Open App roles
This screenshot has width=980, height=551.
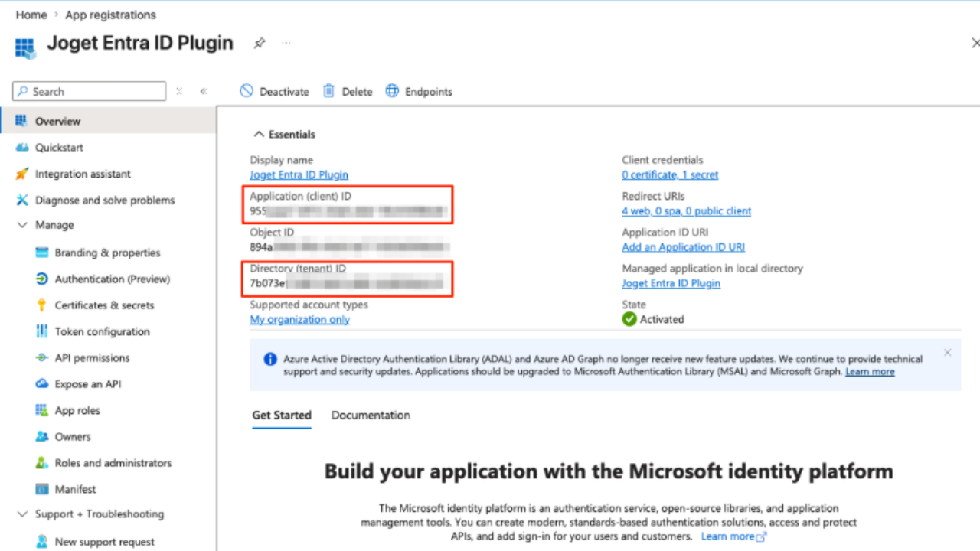coord(77,410)
